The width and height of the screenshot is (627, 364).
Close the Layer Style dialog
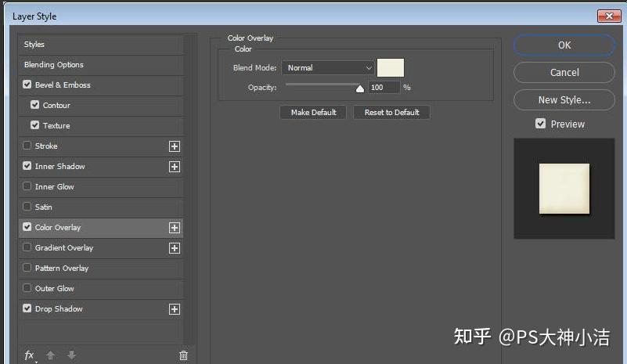(609, 16)
